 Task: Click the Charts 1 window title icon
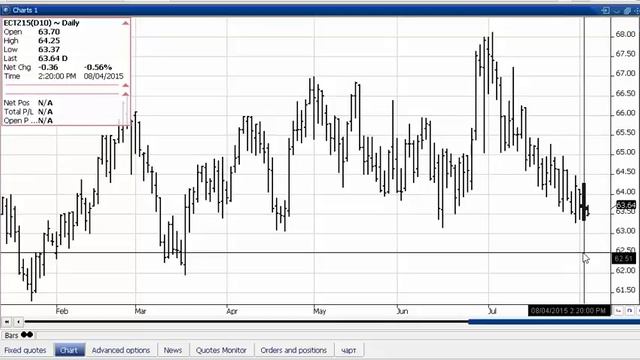(x=6, y=10)
